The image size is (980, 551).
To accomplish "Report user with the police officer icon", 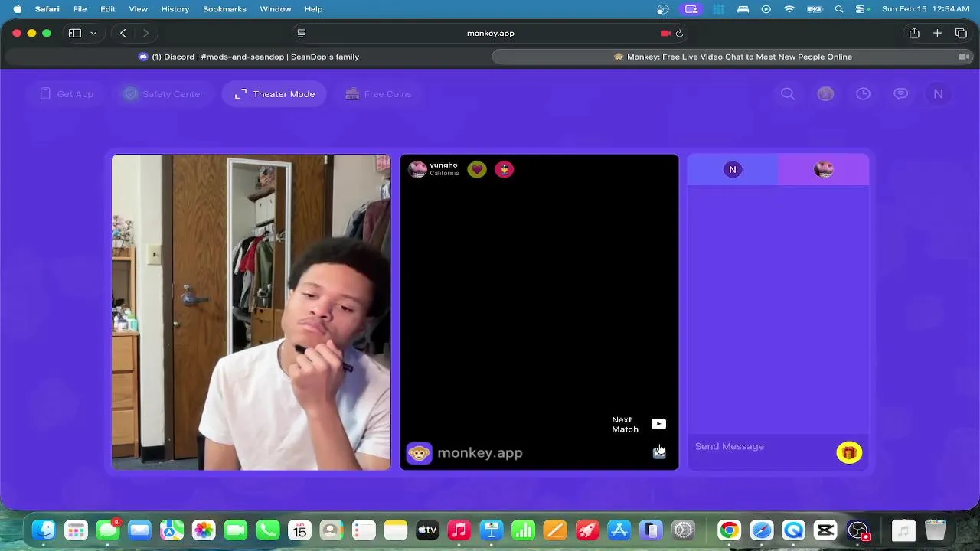I will point(504,169).
